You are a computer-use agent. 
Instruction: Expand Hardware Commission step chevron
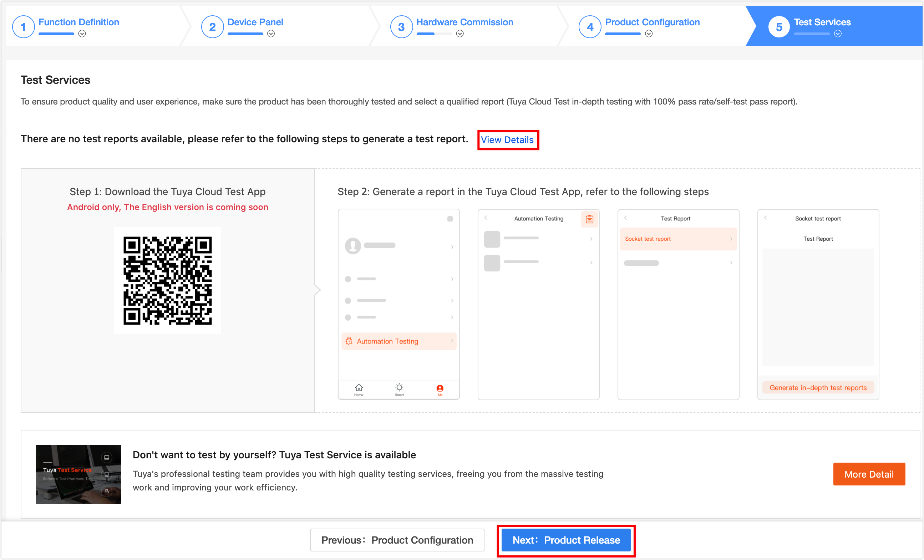[460, 34]
